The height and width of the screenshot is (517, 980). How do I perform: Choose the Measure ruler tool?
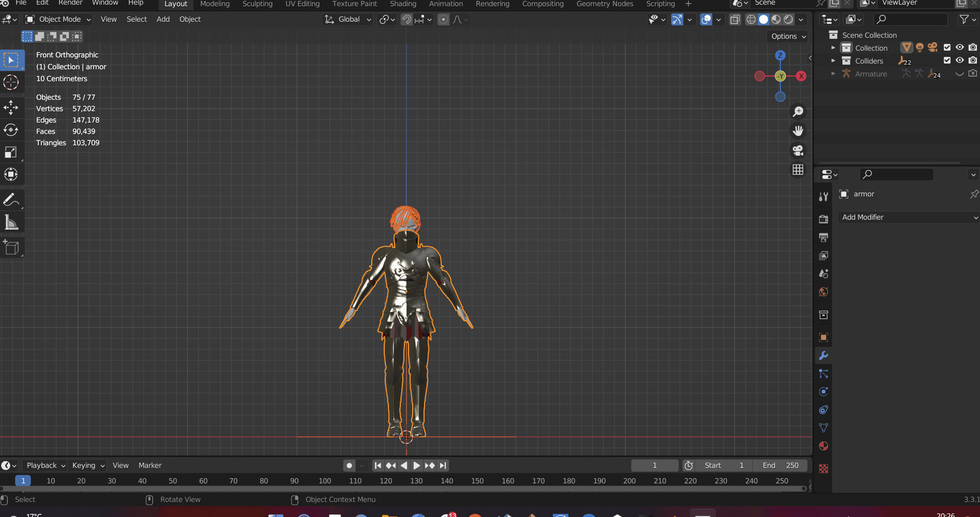click(x=11, y=222)
